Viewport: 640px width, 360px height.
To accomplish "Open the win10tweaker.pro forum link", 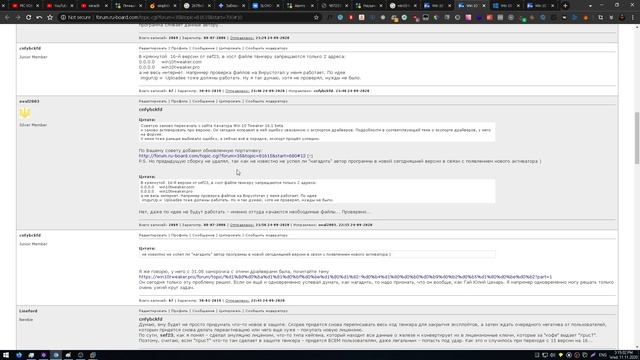I will [345, 277].
